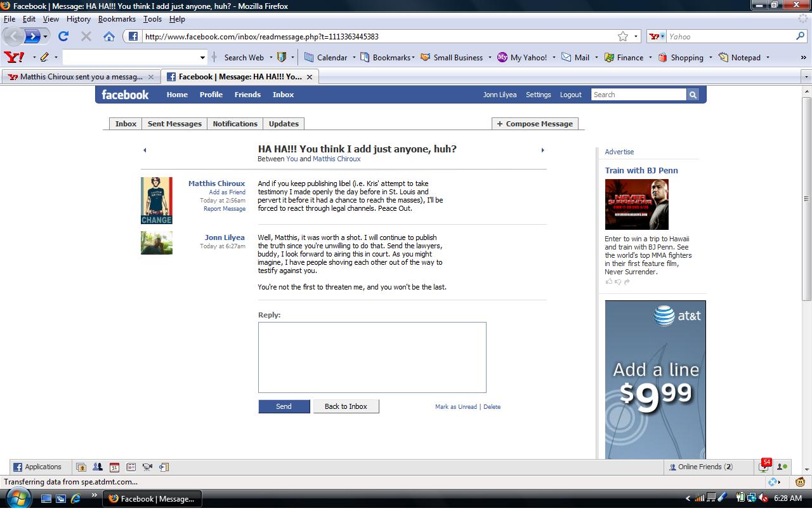Click the Firefox home icon

109,36
